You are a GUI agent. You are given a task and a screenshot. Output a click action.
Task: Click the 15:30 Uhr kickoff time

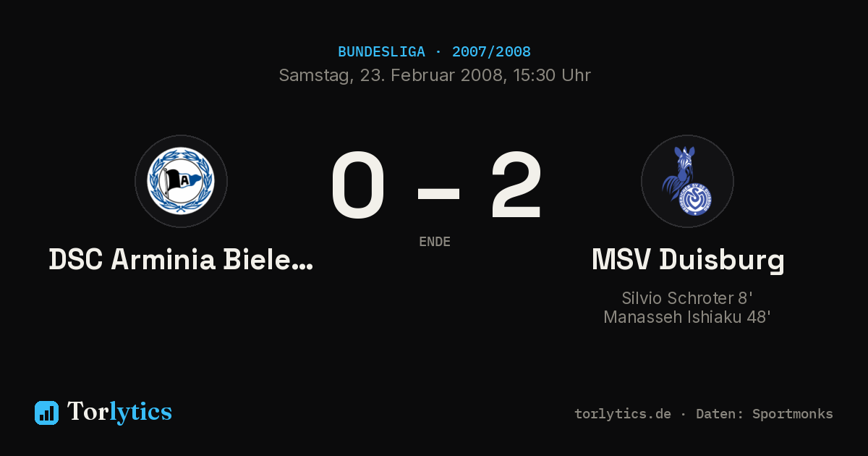[x=552, y=75]
